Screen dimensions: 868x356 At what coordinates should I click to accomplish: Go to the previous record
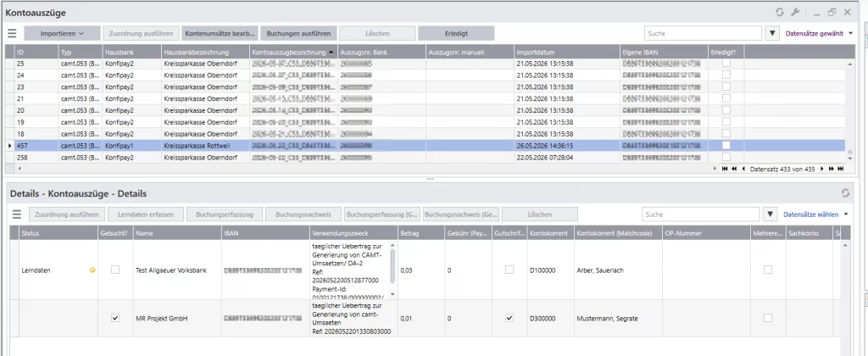point(743,169)
